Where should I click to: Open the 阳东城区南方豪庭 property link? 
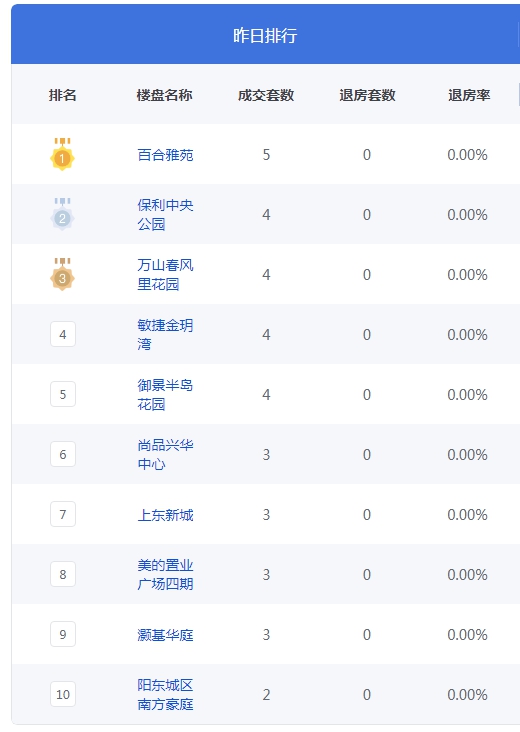point(165,694)
